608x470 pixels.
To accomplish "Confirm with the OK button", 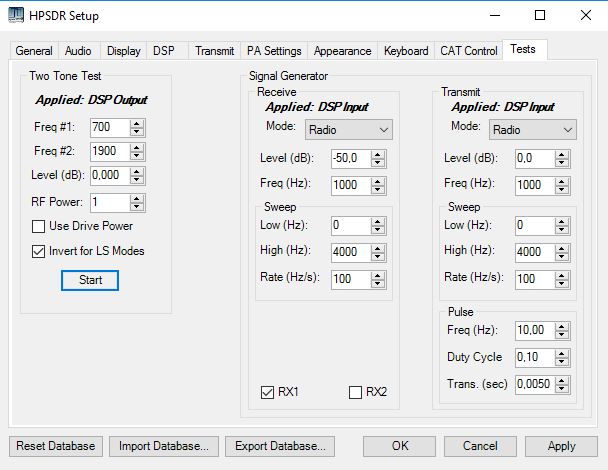I will (399, 446).
